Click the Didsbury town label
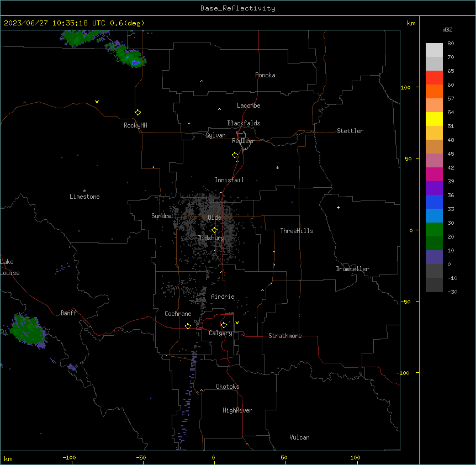Screen dimensions: 476x465 coord(211,238)
